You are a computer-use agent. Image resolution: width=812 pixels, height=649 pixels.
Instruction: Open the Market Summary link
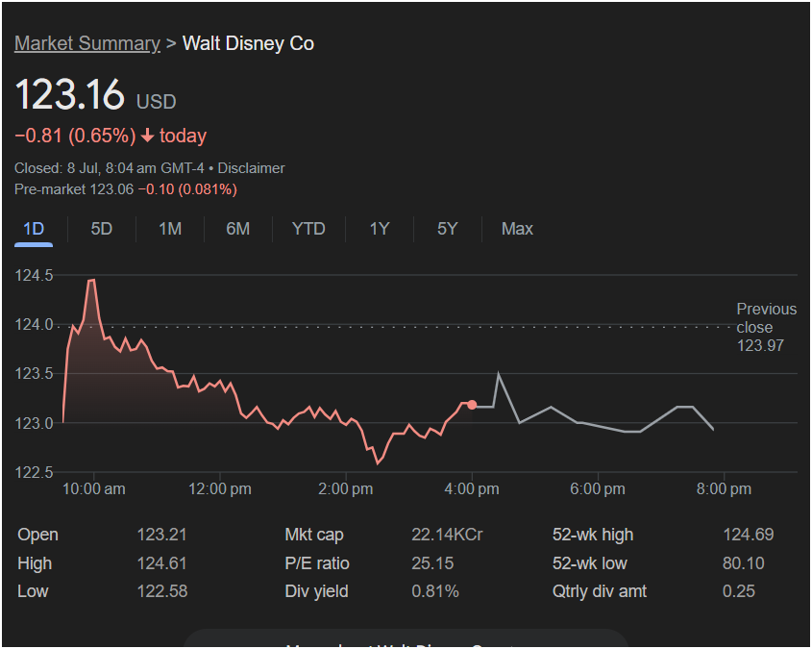pyautogui.click(x=87, y=43)
